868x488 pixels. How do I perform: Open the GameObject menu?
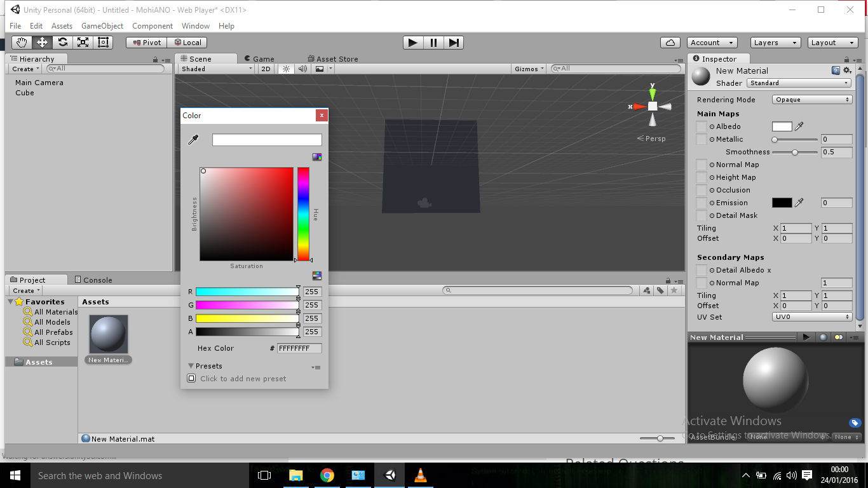click(x=102, y=26)
